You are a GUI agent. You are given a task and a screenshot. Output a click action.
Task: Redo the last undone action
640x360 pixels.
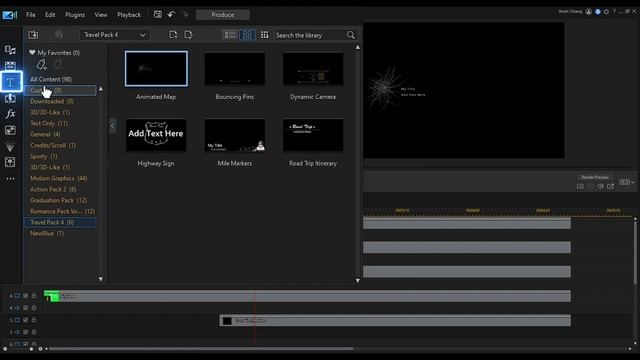tap(186, 15)
